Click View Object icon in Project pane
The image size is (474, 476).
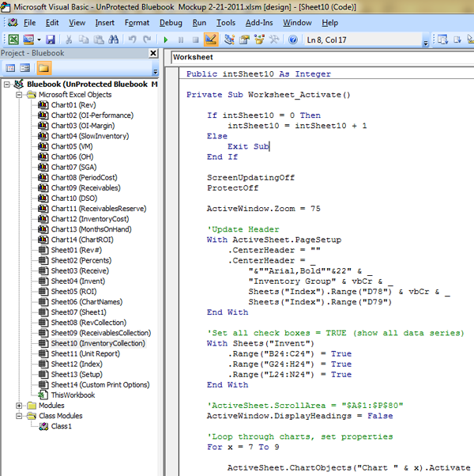(x=25, y=68)
